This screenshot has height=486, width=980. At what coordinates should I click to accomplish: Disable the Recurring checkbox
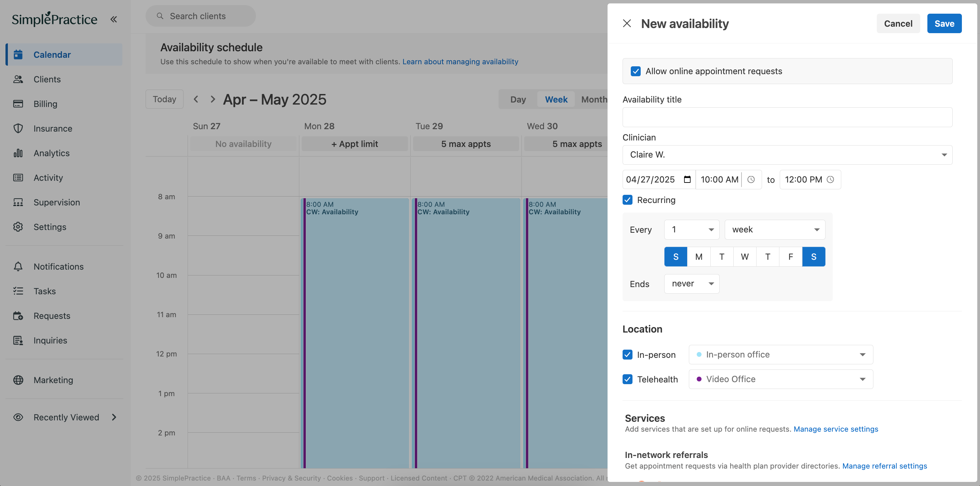(627, 200)
